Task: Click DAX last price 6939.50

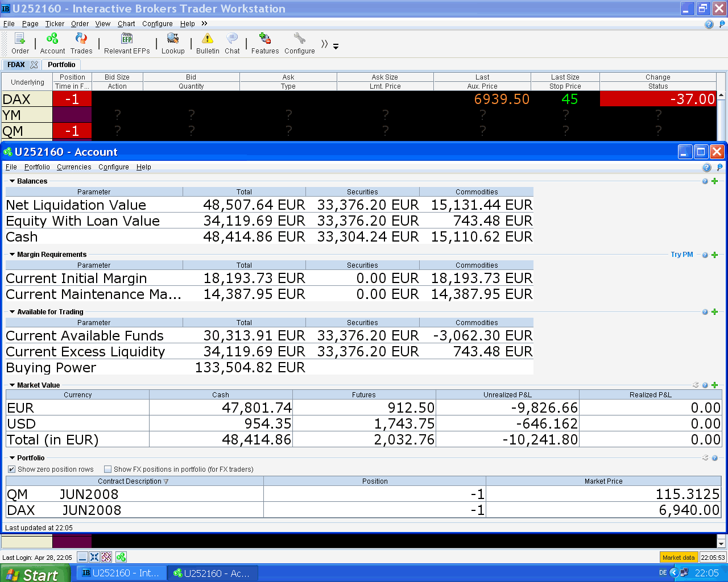Action: pyautogui.click(x=502, y=99)
